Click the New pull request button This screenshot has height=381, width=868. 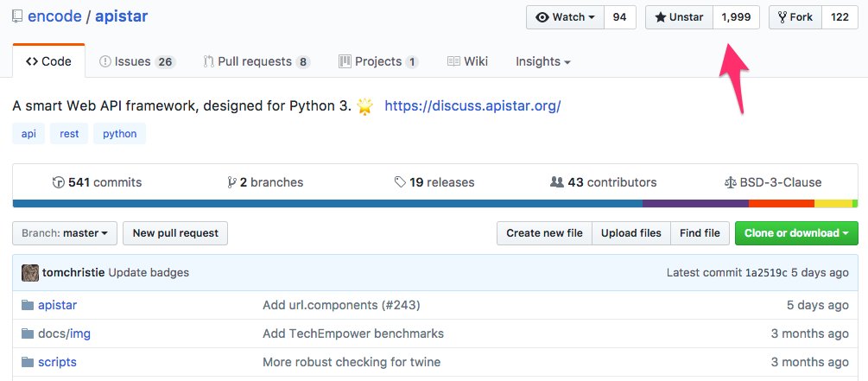tap(175, 233)
